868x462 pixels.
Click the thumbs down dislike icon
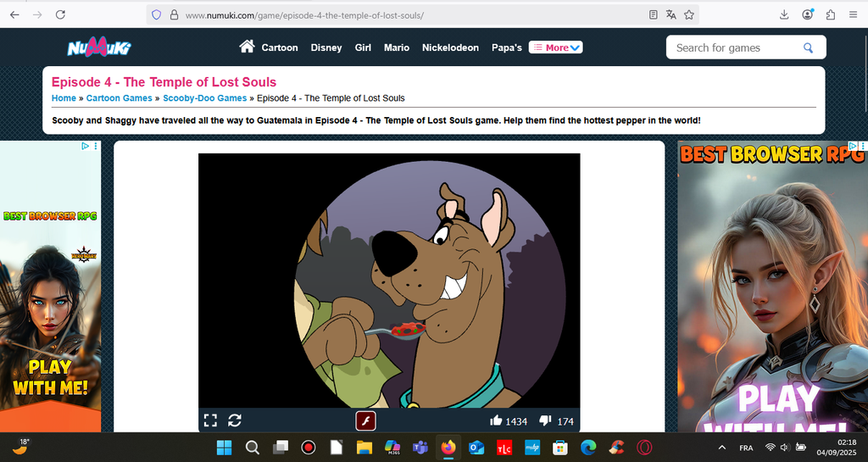(545, 420)
